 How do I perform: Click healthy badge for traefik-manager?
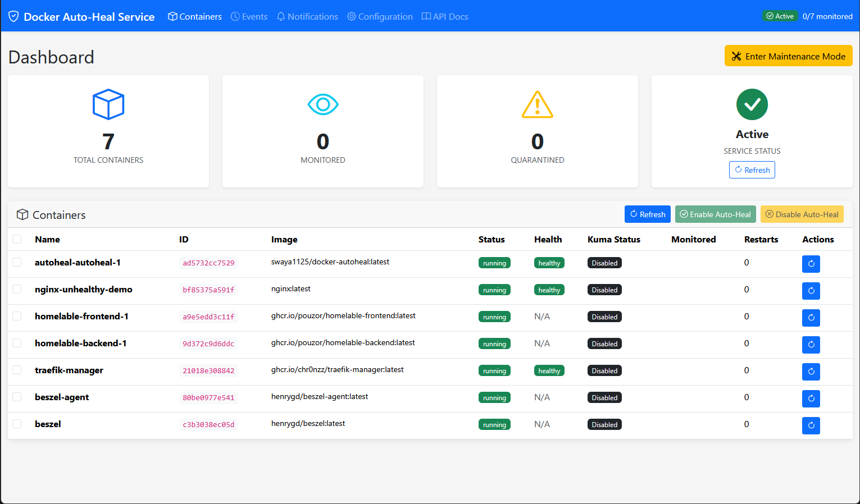[x=549, y=370]
